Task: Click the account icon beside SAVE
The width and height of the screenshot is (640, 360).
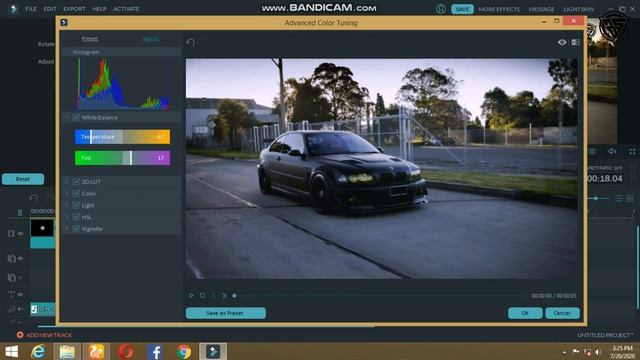Action: pos(441,9)
